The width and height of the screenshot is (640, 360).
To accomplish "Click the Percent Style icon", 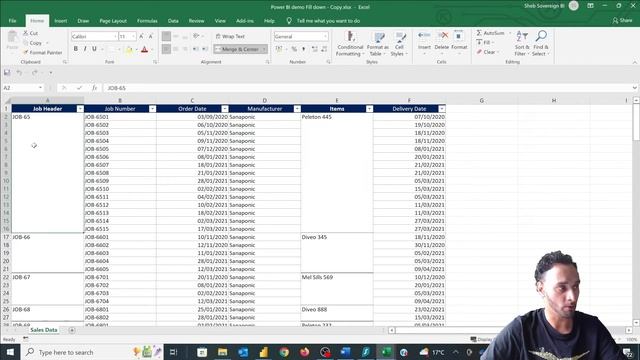I will (x=294, y=49).
